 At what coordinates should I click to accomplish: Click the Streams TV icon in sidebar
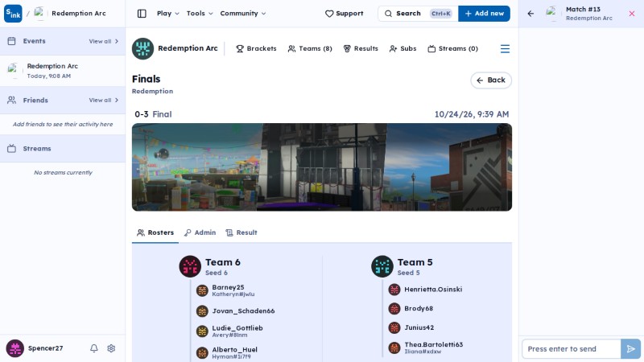click(x=11, y=149)
